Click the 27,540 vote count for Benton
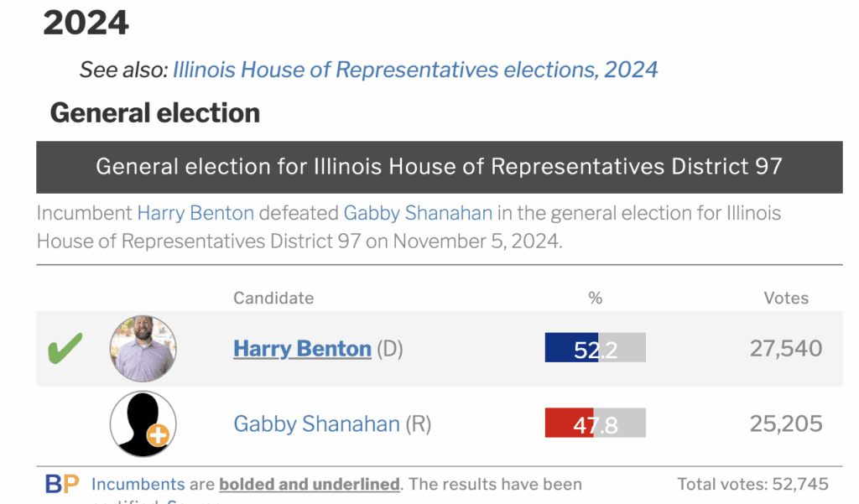 (786, 349)
